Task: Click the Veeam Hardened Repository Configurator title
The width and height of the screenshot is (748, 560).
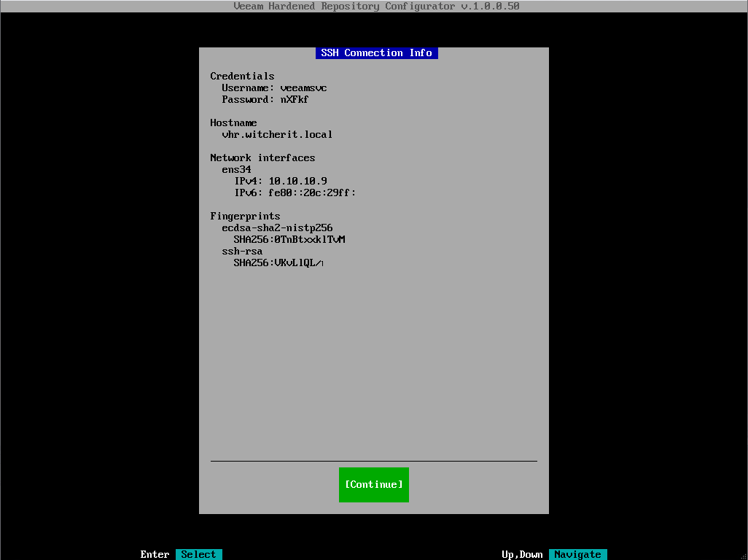Action: 376,7
